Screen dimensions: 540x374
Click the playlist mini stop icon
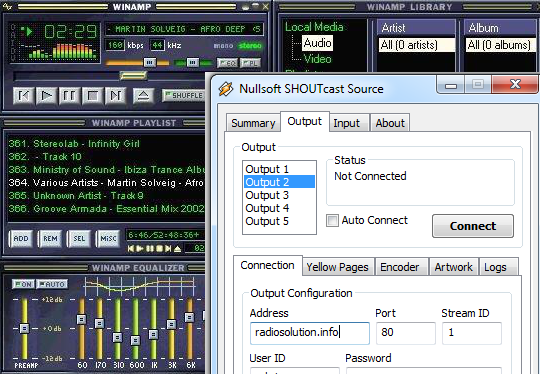[159, 248]
